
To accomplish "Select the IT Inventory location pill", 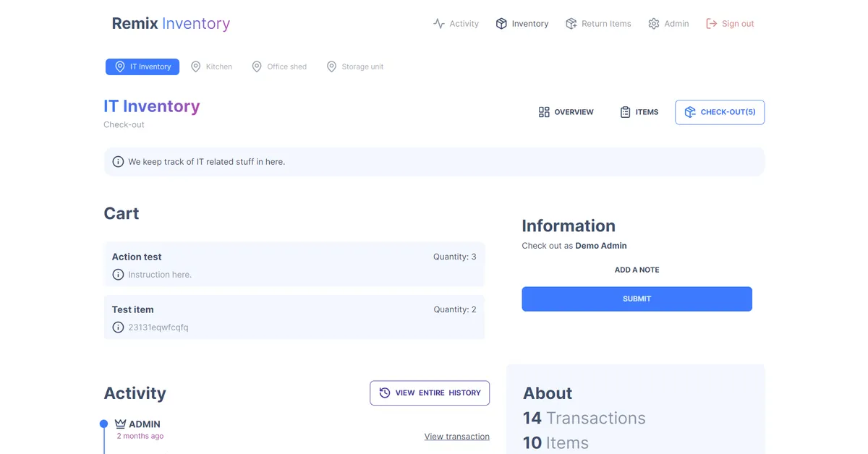I will (142, 67).
